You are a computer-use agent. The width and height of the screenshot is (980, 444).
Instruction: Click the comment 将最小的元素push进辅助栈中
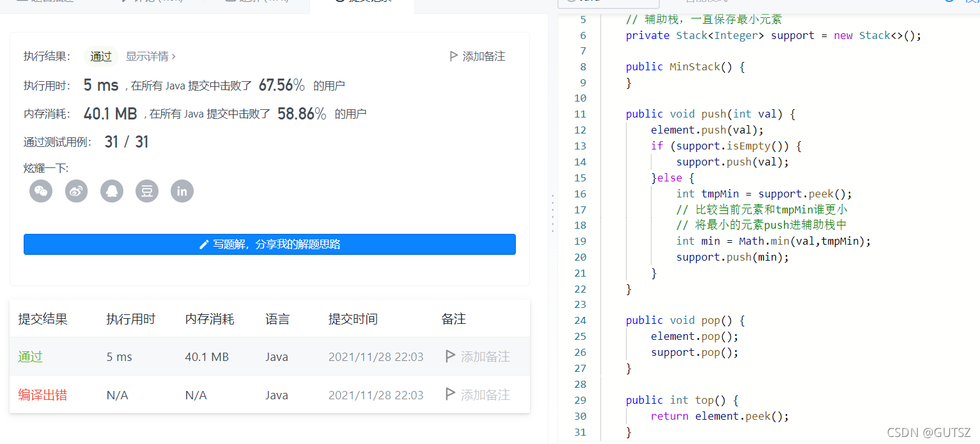click(x=761, y=226)
